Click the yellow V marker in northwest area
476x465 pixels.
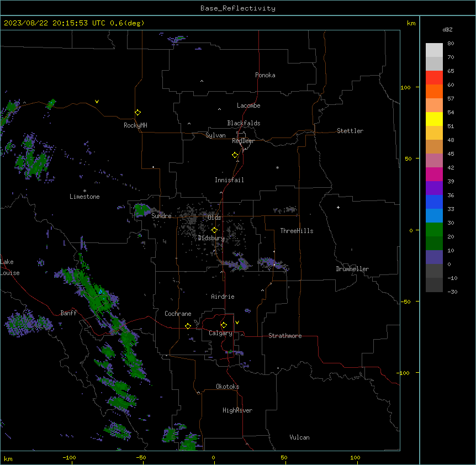click(x=97, y=102)
